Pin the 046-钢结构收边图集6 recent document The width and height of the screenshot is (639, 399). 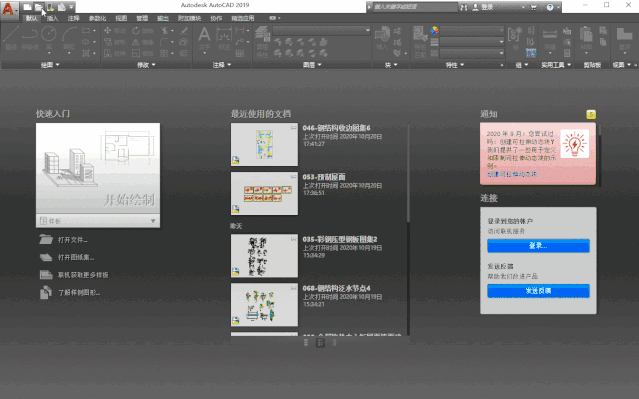[293, 128]
